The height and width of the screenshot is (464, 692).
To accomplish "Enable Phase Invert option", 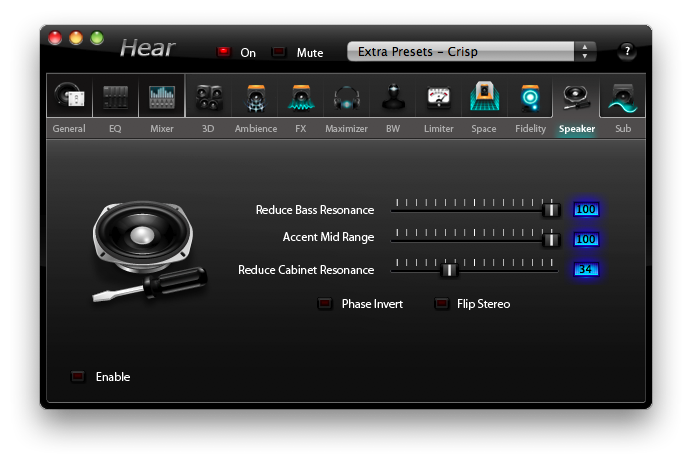I will pos(325,303).
